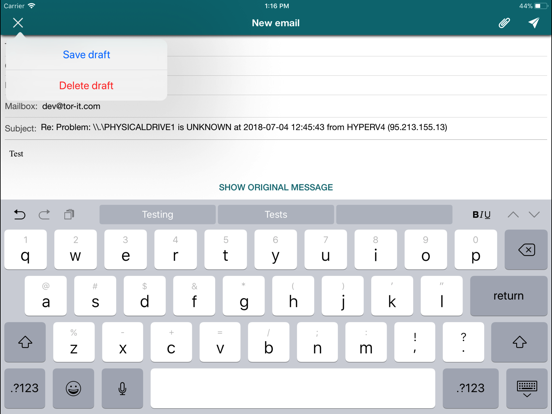Screen dimensions: 552x414
Task: Tap the o key
Action: tap(426, 250)
